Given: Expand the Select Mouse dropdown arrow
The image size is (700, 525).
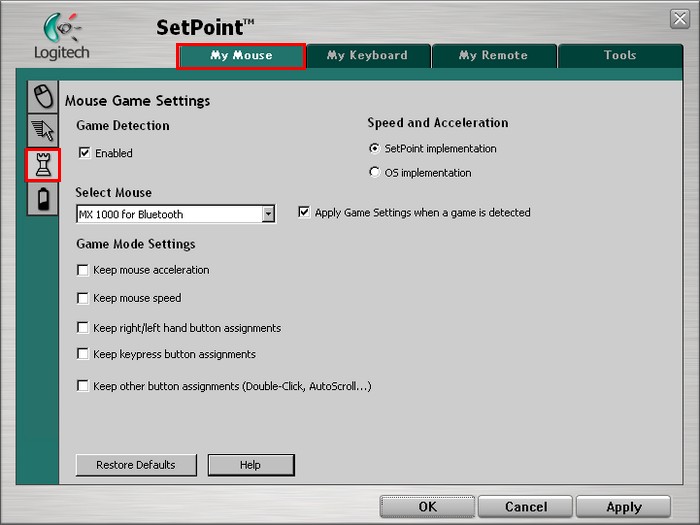Looking at the screenshot, I should coord(268,214).
